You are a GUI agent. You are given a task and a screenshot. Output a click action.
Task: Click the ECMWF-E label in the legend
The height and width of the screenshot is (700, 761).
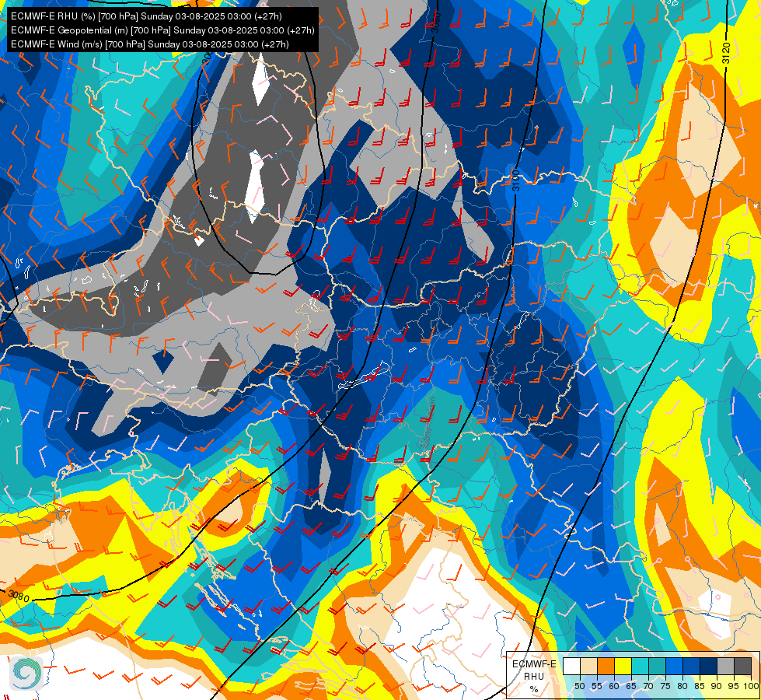[x=534, y=664]
